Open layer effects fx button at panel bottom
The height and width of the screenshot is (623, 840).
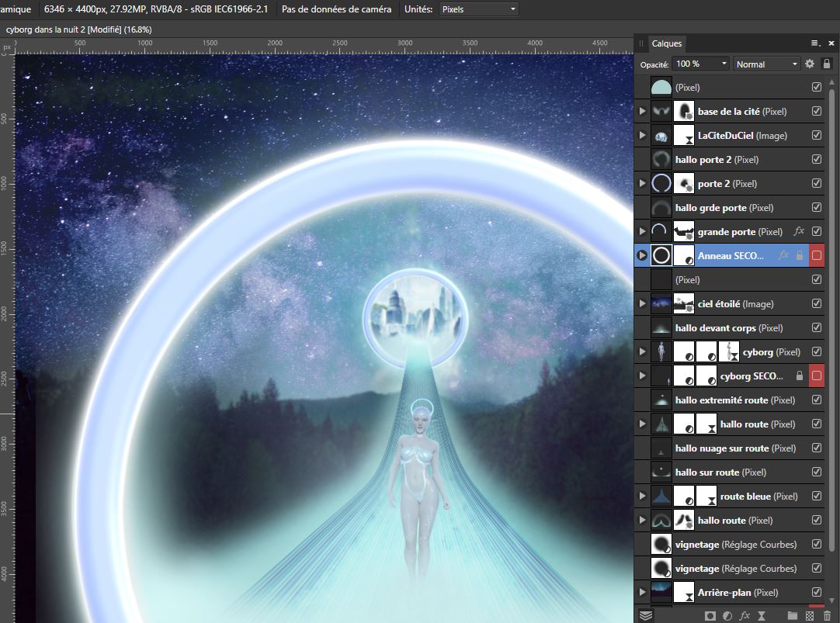click(745, 616)
